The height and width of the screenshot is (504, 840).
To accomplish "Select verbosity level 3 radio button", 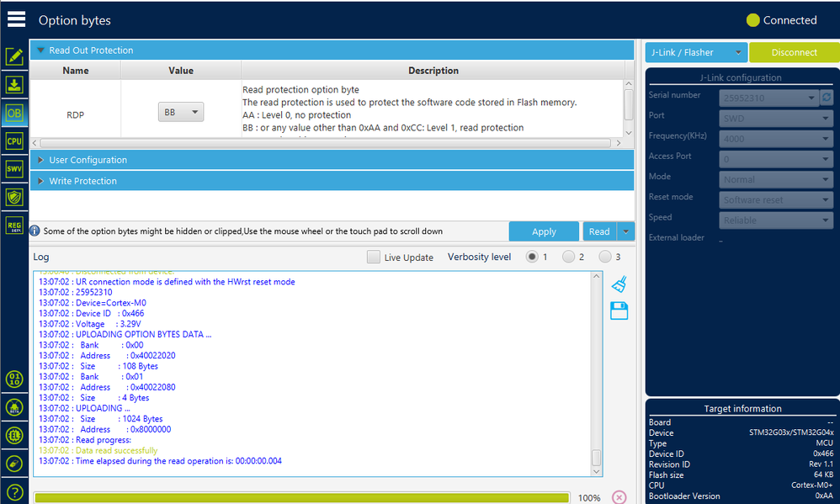I will click(605, 257).
